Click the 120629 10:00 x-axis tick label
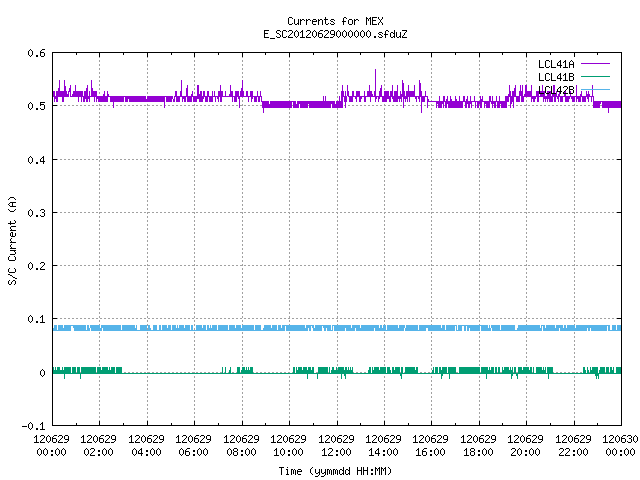Image resolution: width=640 pixels, height=480 pixels. [x=288, y=445]
